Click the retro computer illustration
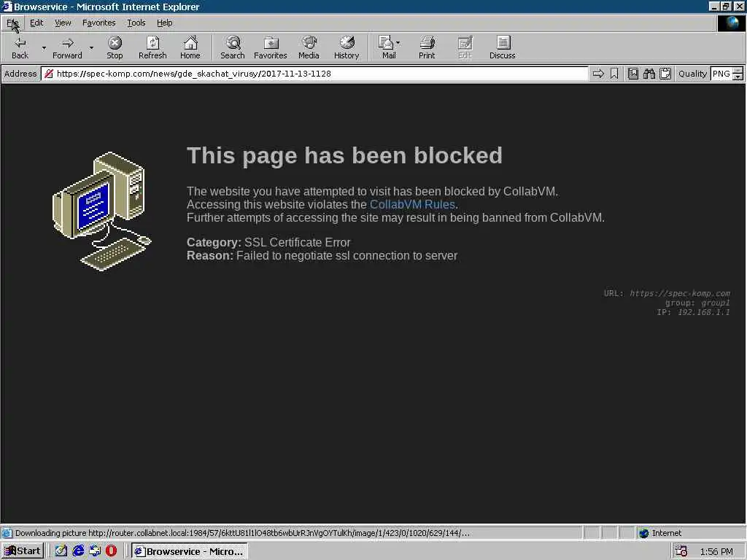The height and width of the screenshot is (560, 747). pos(101,211)
